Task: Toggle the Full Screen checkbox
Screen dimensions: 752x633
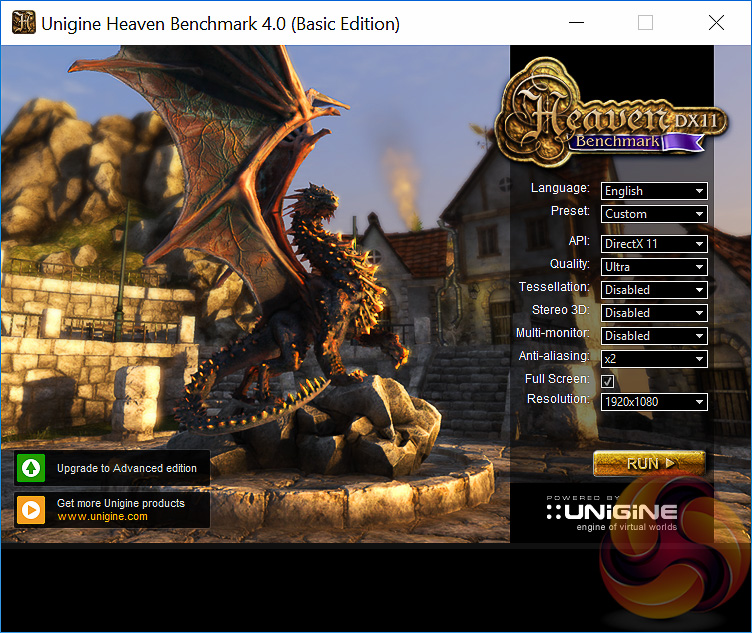Action: 608,381
